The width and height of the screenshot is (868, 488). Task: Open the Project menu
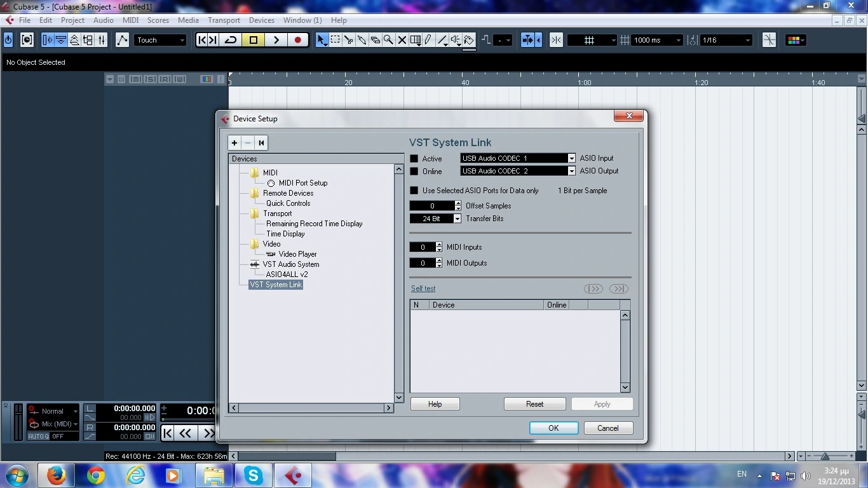coord(72,20)
